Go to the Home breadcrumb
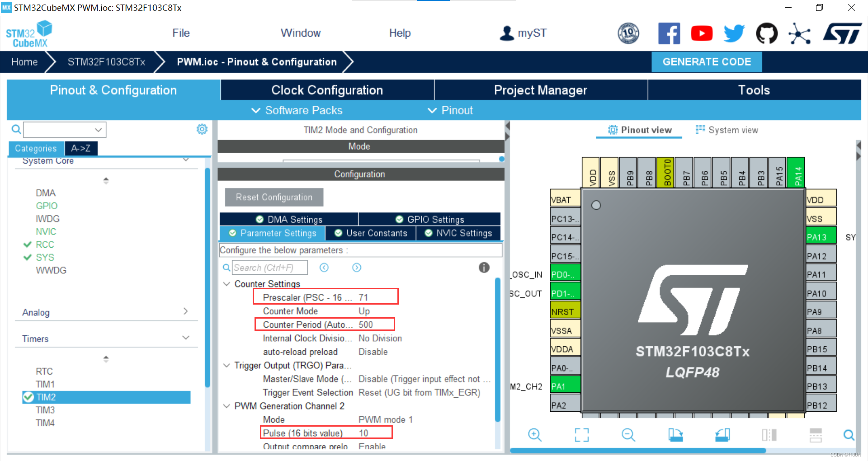The height and width of the screenshot is (461, 868). 24,62
